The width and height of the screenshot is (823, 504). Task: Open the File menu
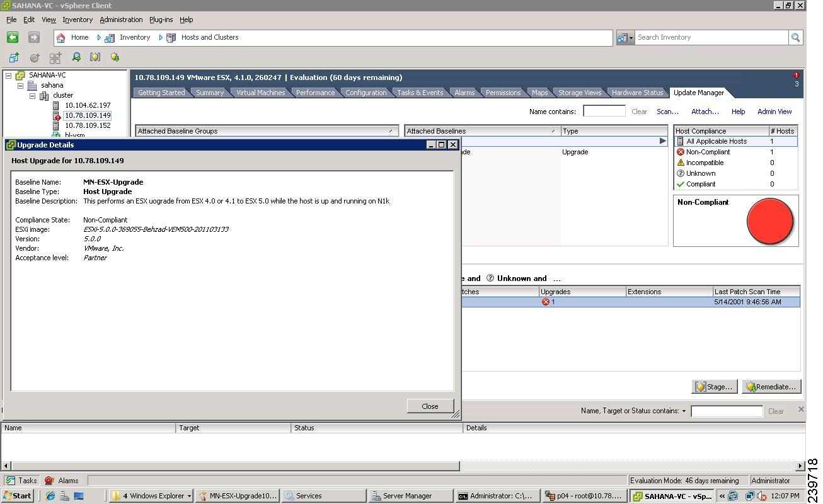point(11,20)
